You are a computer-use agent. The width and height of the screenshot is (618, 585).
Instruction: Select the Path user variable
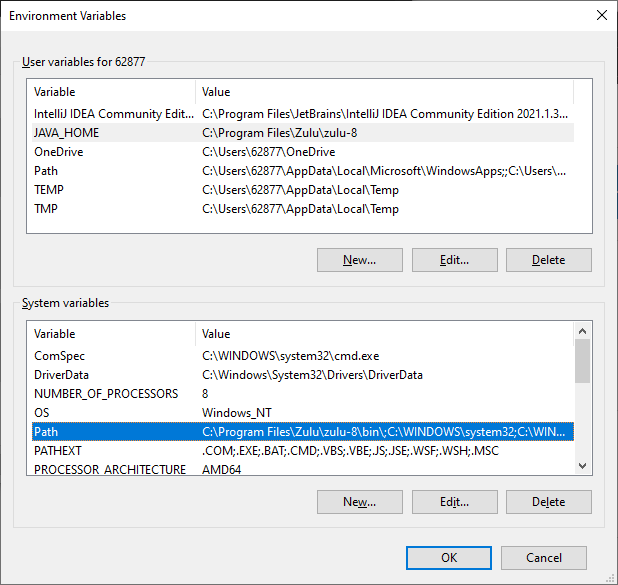[303, 171]
